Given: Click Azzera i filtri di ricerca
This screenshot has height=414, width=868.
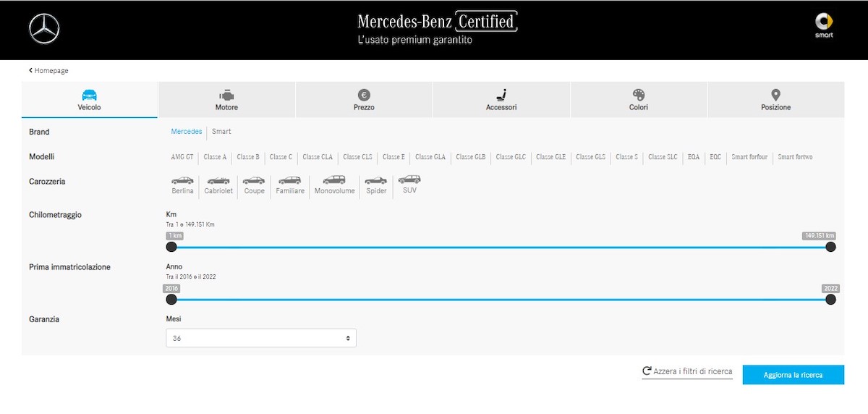Looking at the screenshot, I should pyautogui.click(x=687, y=371).
